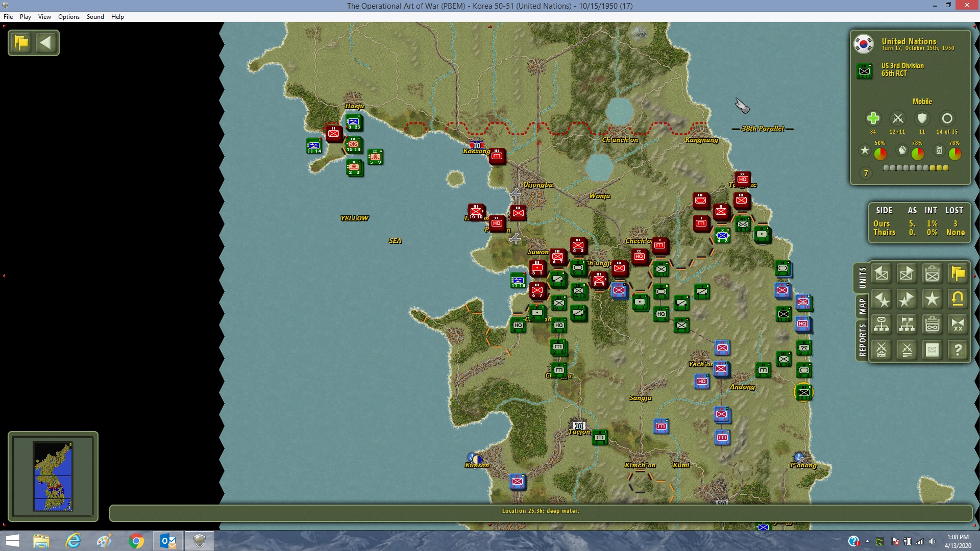
Task: Click the minimap of Korea
Action: point(53,476)
